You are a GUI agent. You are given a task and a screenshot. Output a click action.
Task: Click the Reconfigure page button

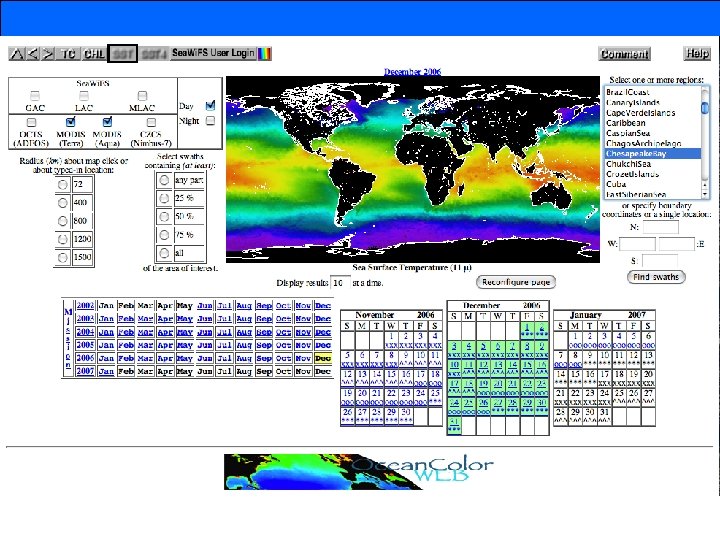(x=516, y=282)
